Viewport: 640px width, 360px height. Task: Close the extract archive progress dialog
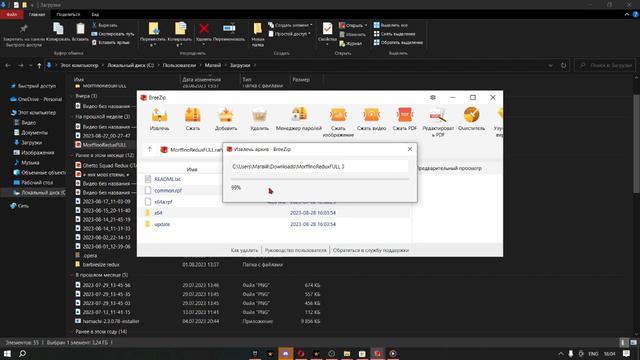410,149
